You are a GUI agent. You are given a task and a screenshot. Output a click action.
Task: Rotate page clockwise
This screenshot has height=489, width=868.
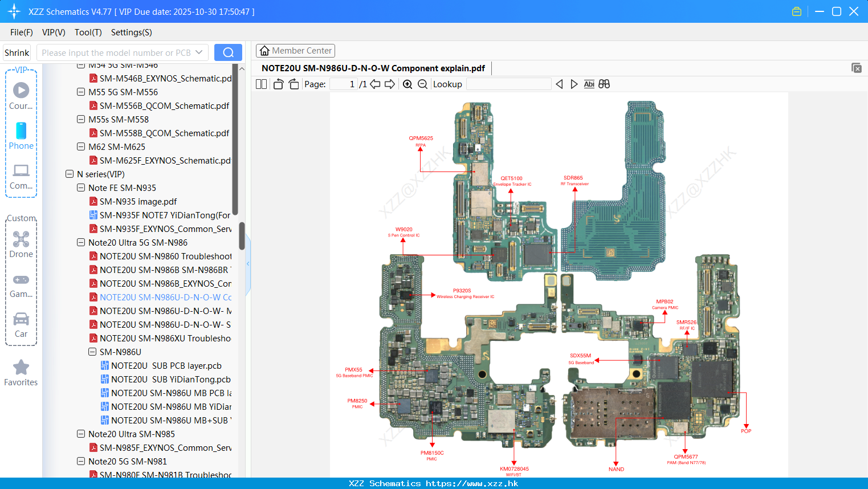[x=294, y=84]
